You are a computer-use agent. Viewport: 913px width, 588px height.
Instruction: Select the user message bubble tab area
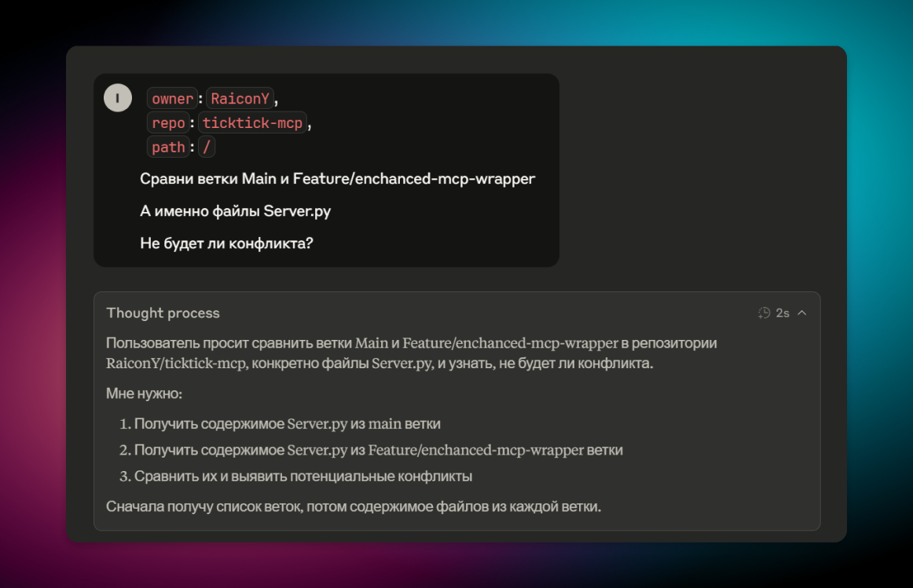(326, 169)
